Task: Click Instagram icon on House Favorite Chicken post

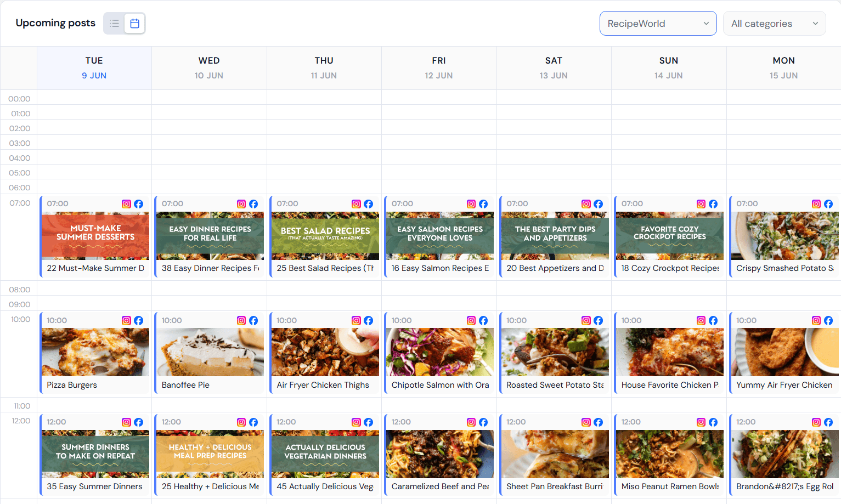Action: [x=701, y=321]
